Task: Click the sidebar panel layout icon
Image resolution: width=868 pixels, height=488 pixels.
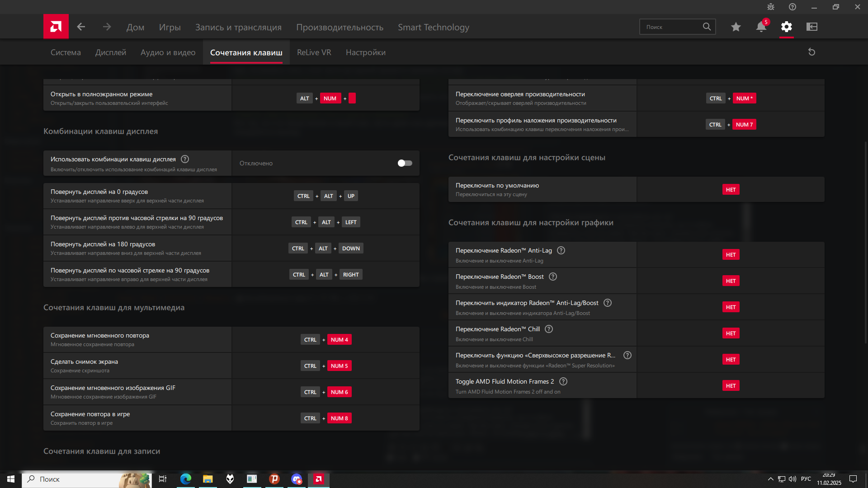Action: [812, 27]
